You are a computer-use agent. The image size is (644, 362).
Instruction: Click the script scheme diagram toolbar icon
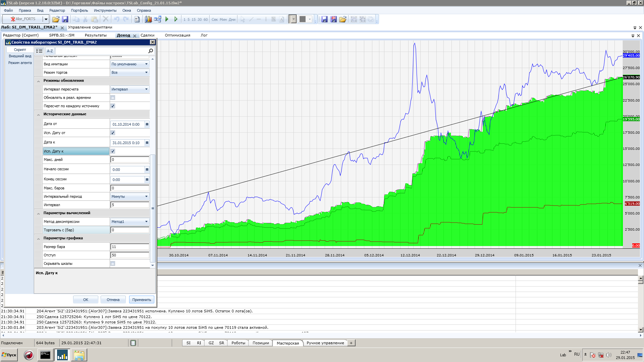(158, 19)
